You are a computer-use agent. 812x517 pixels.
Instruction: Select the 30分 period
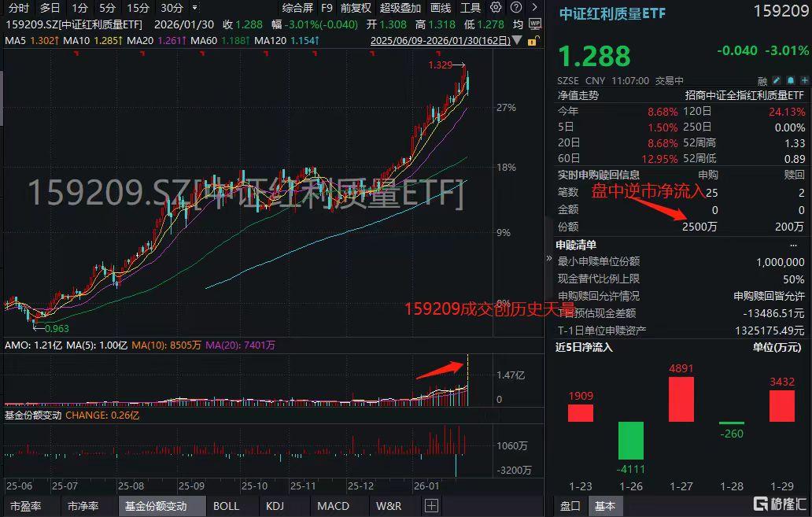[172, 8]
